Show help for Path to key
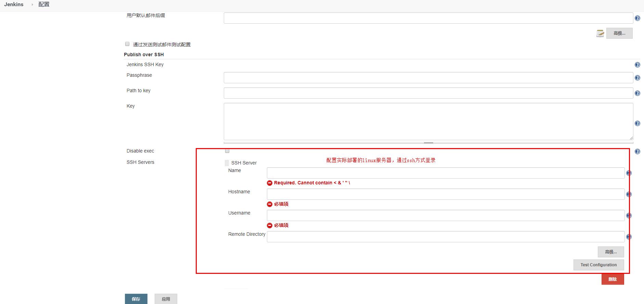Screen dimensions: 644x304 (x=637, y=93)
